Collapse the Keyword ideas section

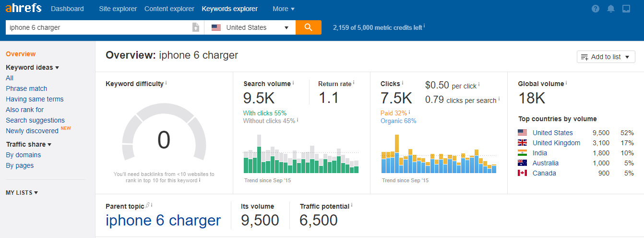(32, 67)
